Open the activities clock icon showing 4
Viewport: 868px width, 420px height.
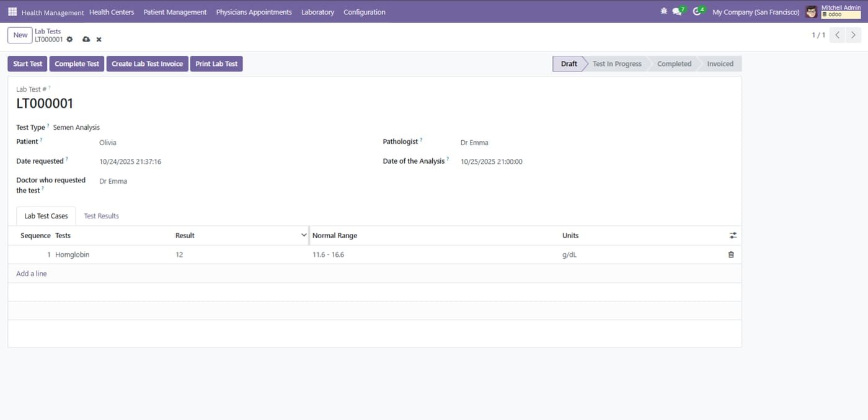[x=699, y=11]
